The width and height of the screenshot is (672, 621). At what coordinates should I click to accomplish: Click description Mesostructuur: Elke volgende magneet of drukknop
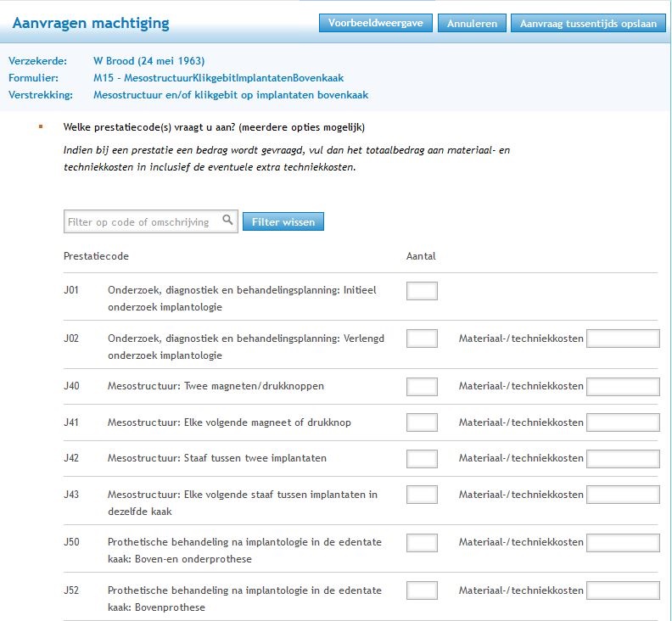coord(229,422)
